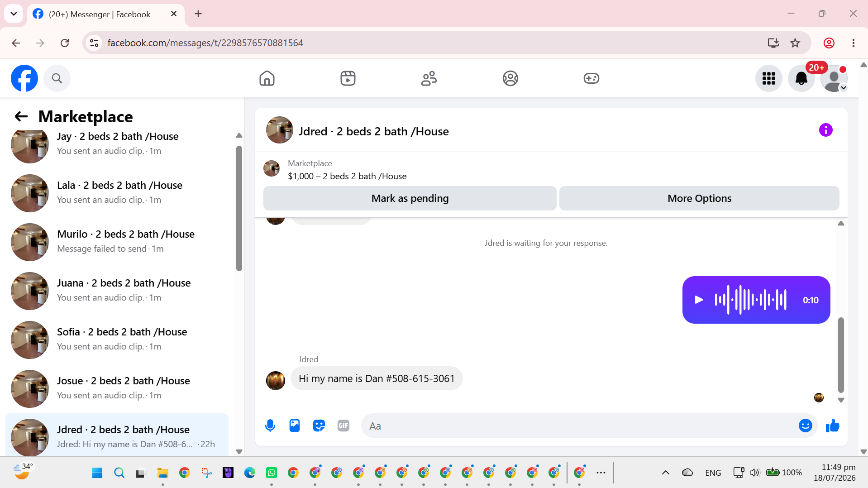Viewport: 868px width, 488px height.
Task: Install app icon in address bar
Action: tap(773, 43)
